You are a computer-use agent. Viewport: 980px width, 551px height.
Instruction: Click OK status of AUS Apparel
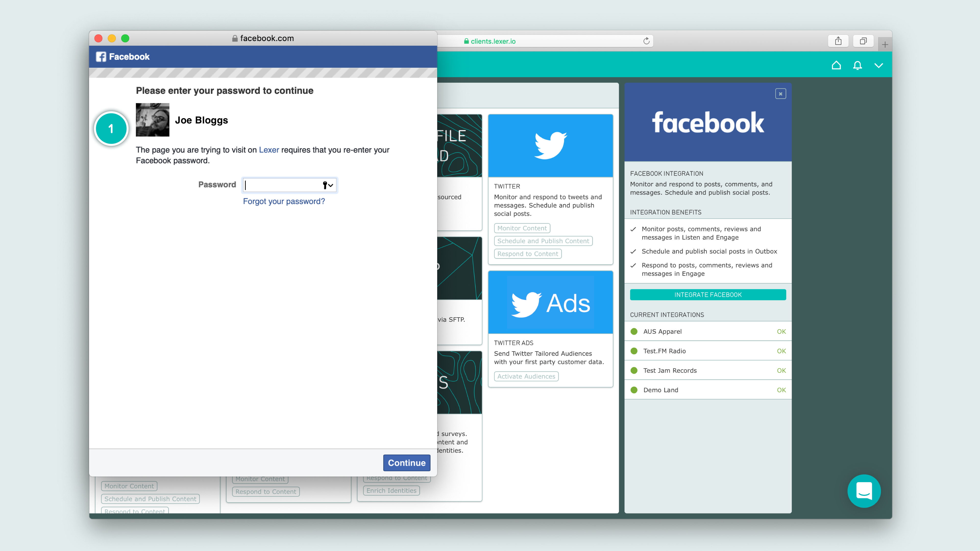pyautogui.click(x=781, y=332)
